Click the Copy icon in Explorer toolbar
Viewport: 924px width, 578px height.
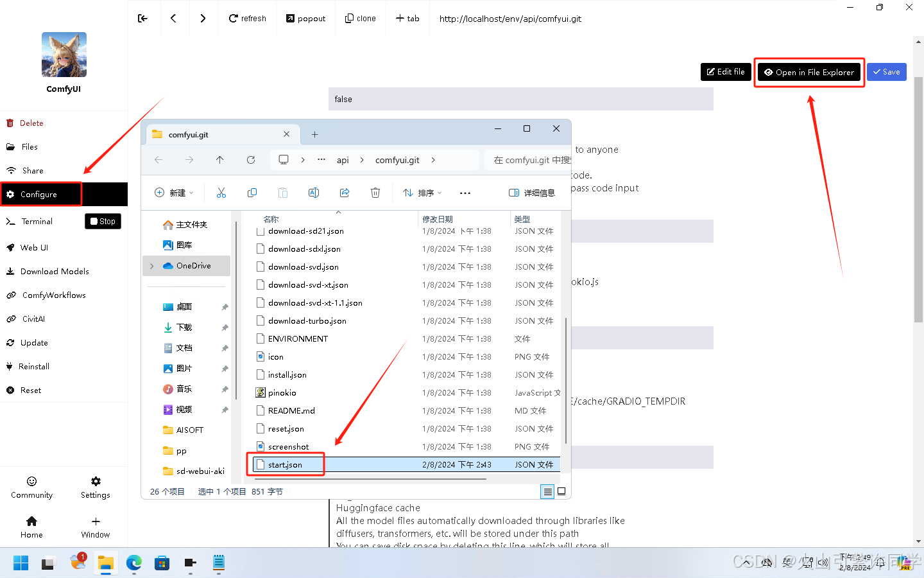pos(252,193)
